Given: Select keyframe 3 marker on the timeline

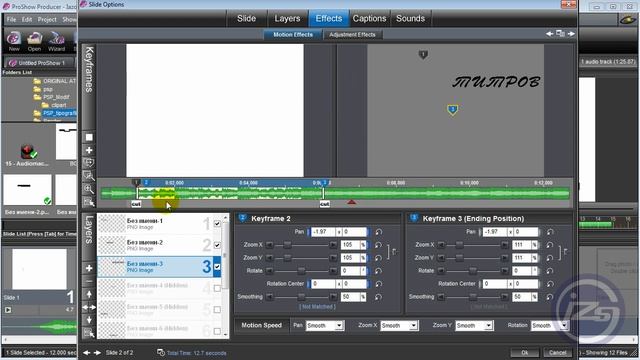Looking at the screenshot, I should pos(325,182).
